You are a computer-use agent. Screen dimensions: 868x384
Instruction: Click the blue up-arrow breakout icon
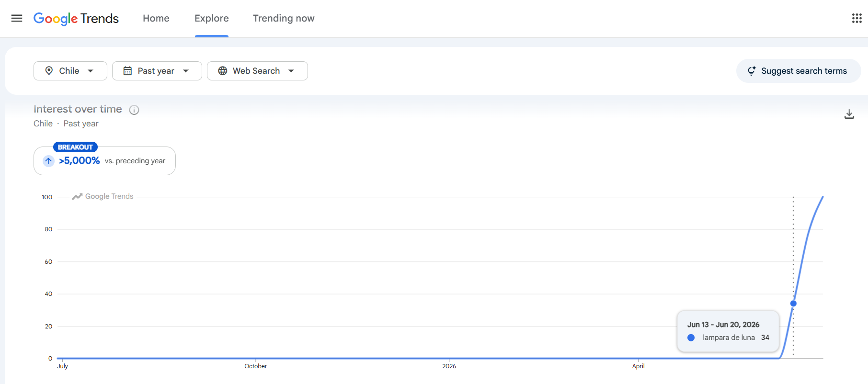tap(48, 161)
